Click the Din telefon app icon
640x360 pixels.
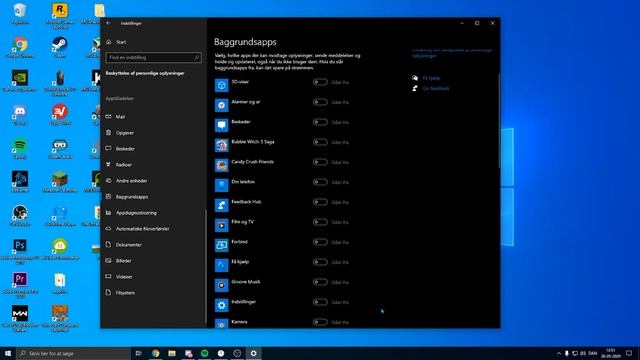point(222,185)
